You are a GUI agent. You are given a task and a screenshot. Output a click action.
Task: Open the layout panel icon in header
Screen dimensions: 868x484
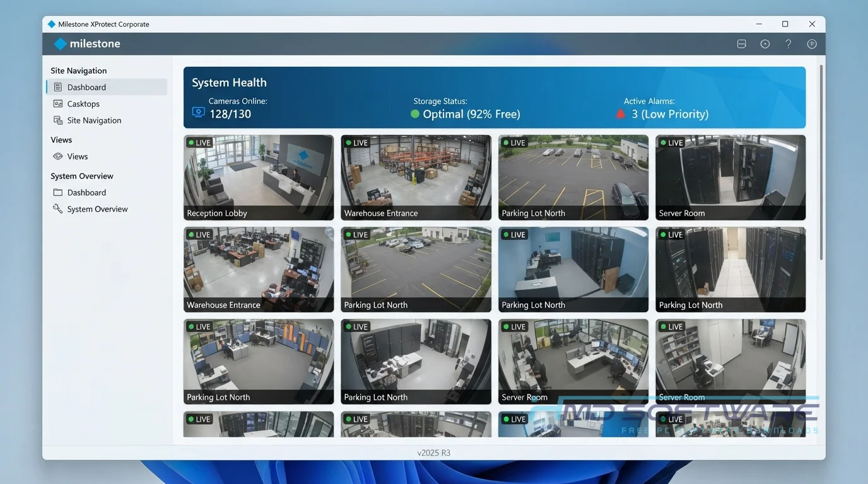pos(742,44)
